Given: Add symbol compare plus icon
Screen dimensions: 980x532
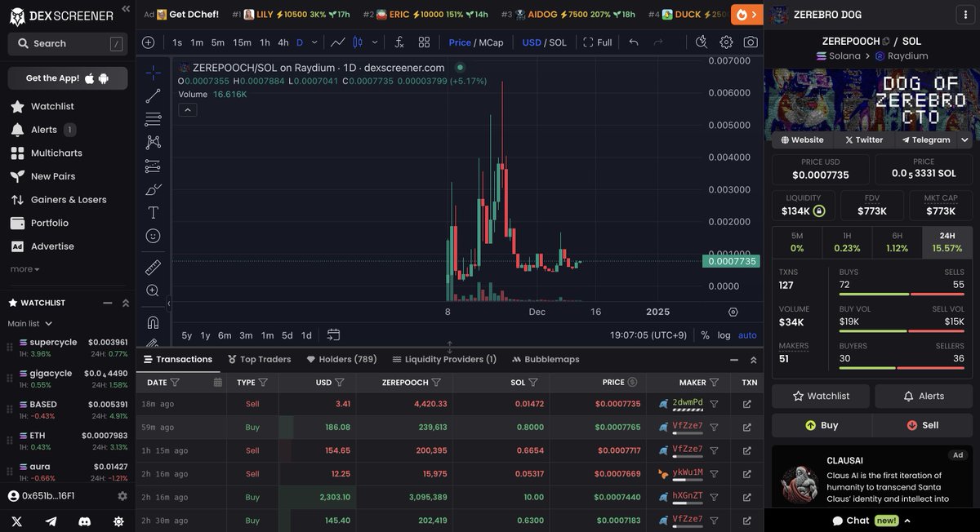Looking at the screenshot, I should click(148, 42).
